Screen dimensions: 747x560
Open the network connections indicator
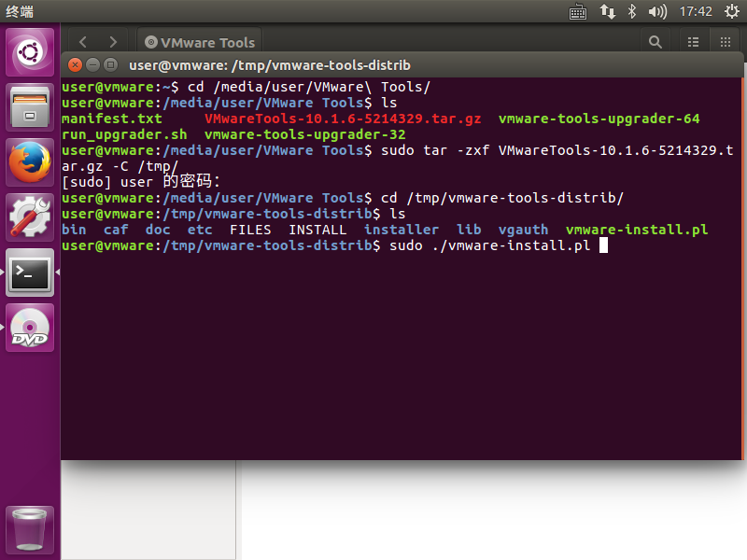[x=607, y=11]
